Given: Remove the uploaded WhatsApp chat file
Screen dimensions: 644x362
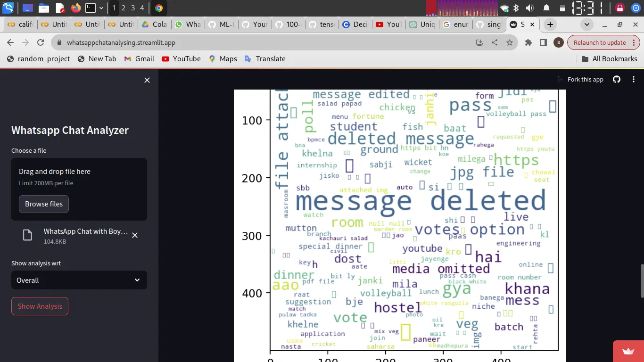Looking at the screenshot, I should tap(135, 235).
